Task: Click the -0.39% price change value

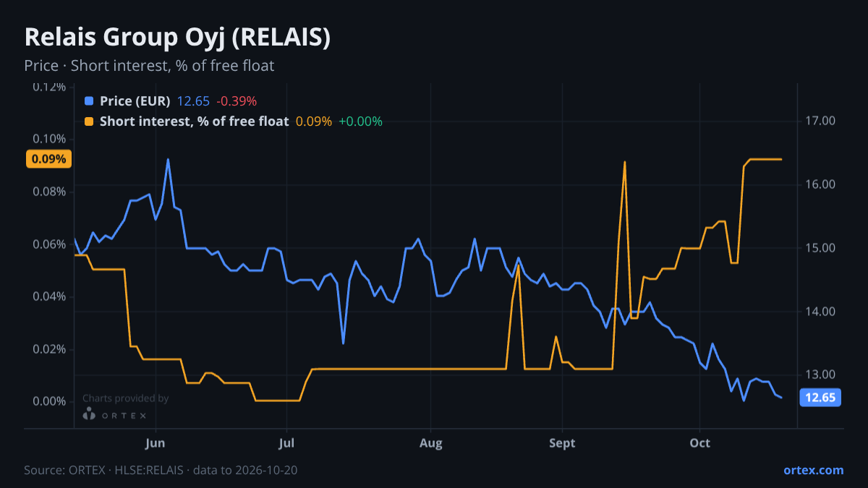Action: click(237, 101)
